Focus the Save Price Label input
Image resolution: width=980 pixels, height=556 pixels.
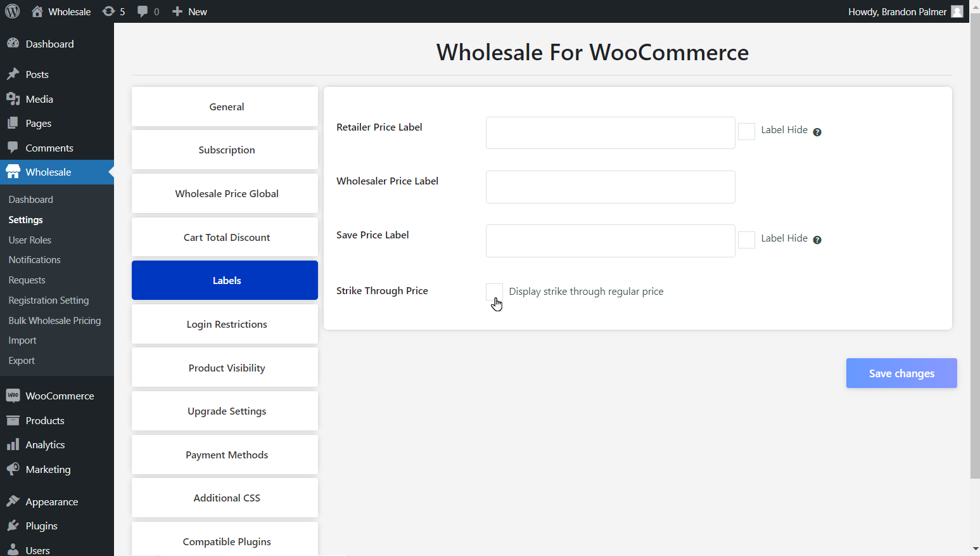tap(611, 241)
